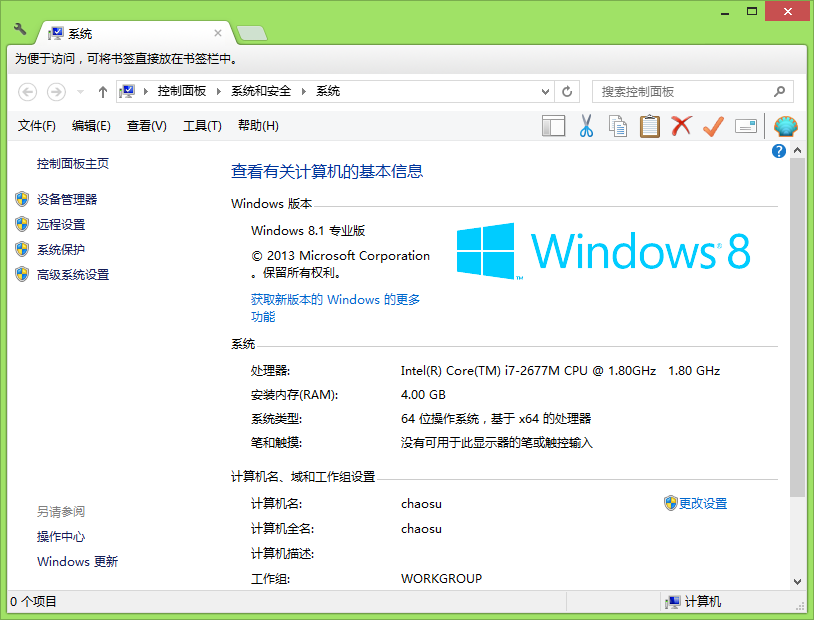Close the 系统 tab
This screenshot has width=814, height=620.
(218, 33)
